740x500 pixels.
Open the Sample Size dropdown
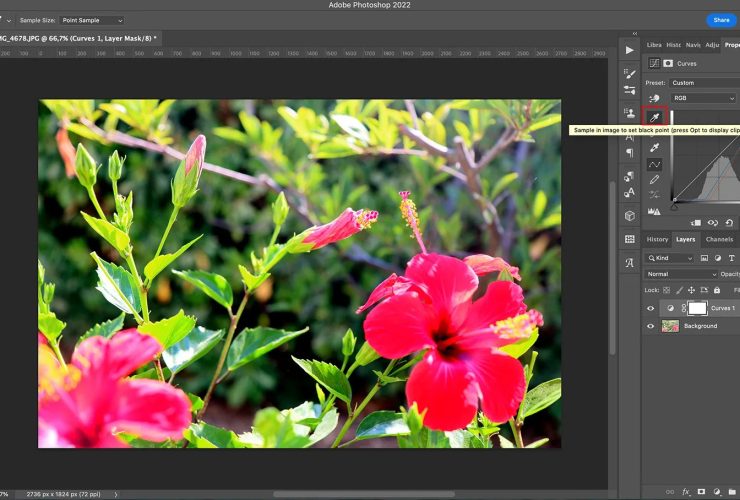(x=92, y=20)
